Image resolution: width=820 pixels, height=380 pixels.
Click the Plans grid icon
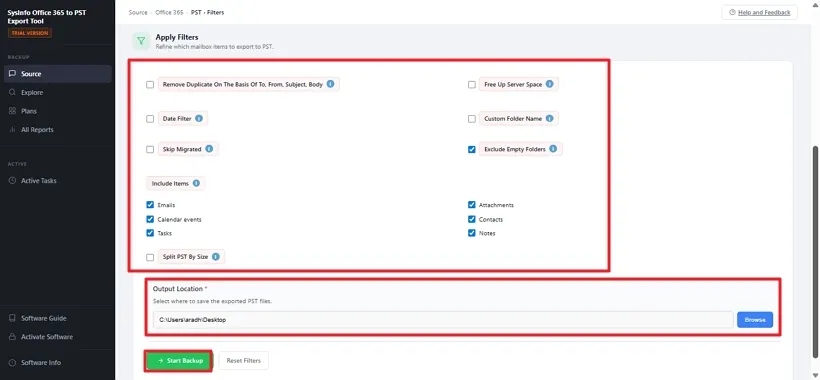(13, 111)
